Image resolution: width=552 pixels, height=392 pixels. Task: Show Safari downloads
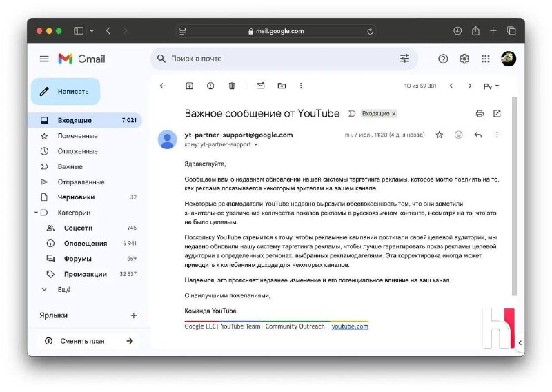[457, 31]
